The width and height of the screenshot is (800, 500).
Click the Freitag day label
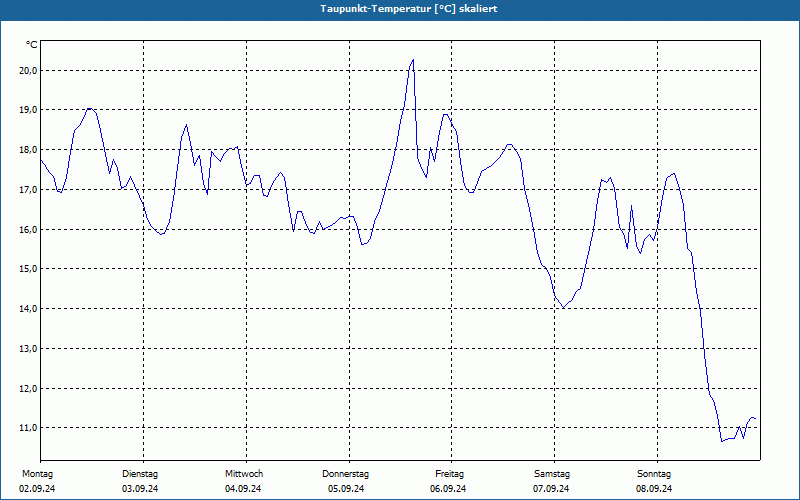pos(449,474)
